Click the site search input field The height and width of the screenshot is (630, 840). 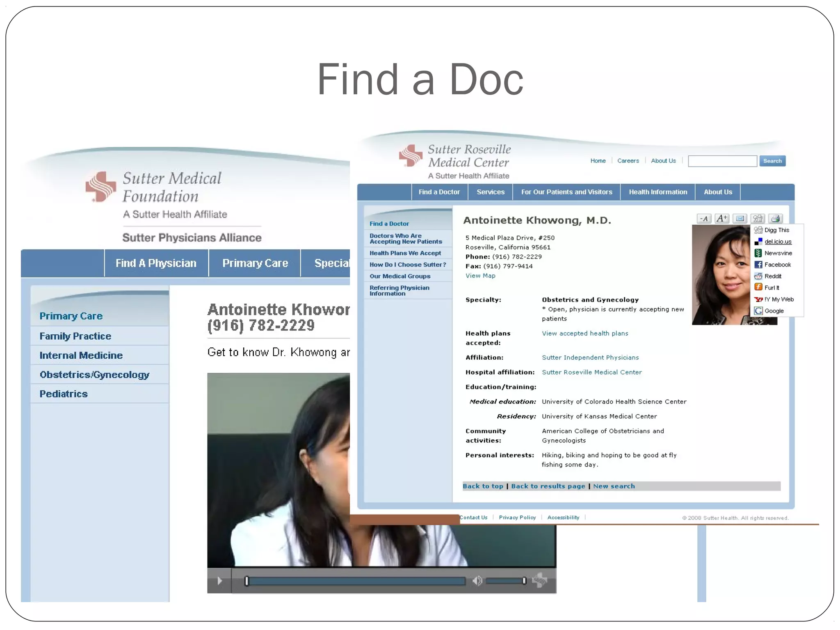(722, 161)
